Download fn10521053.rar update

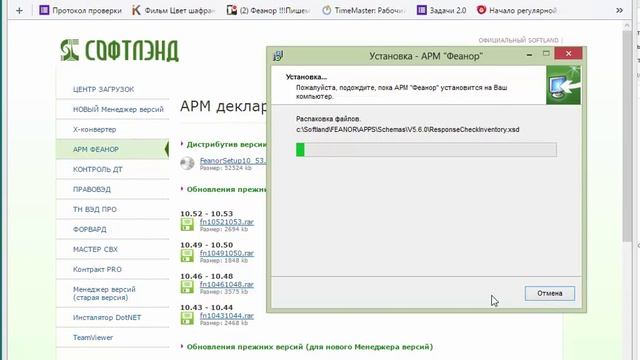tap(227, 222)
